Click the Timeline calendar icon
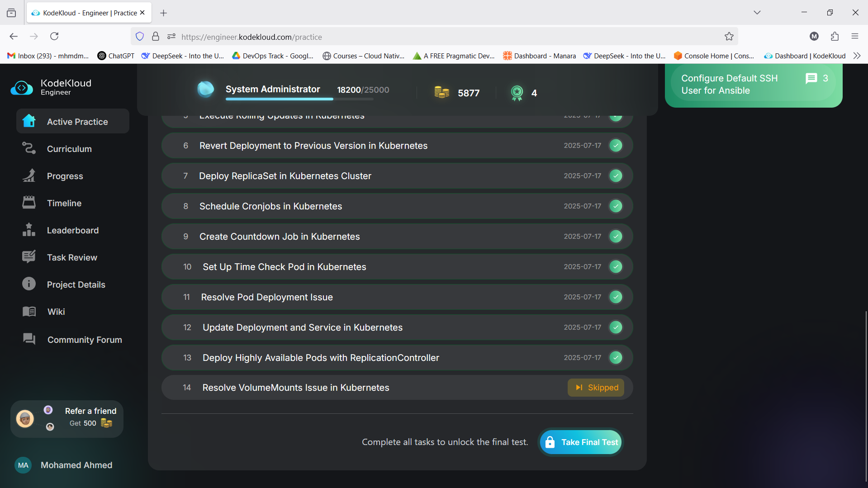 (29, 203)
